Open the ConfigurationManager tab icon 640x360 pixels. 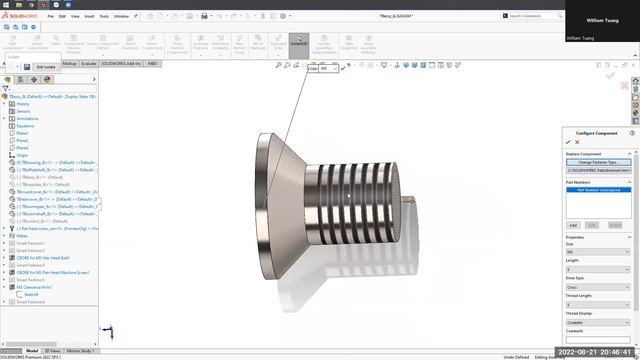click(x=34, y=80)
